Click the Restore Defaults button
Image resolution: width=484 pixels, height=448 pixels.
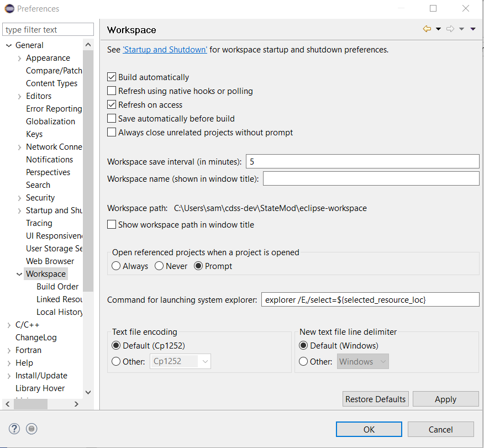[x=375, y=399]
